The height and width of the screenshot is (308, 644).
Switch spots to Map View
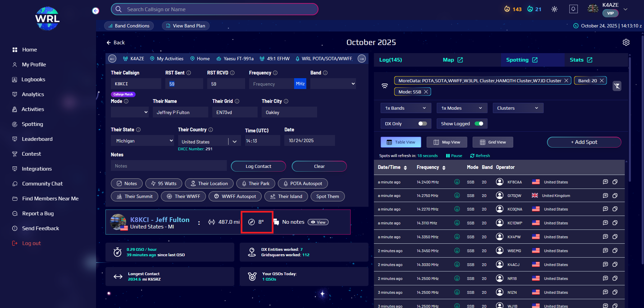(447, 142)
